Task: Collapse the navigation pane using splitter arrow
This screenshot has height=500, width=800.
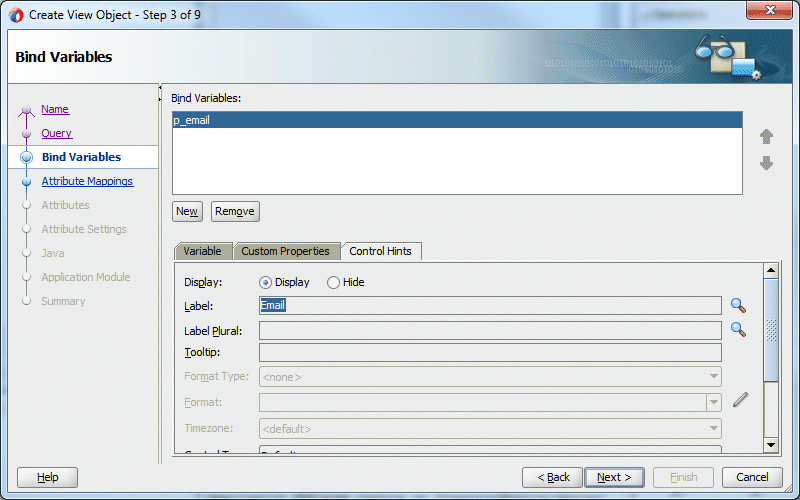Action: click(x=160, y=88)
